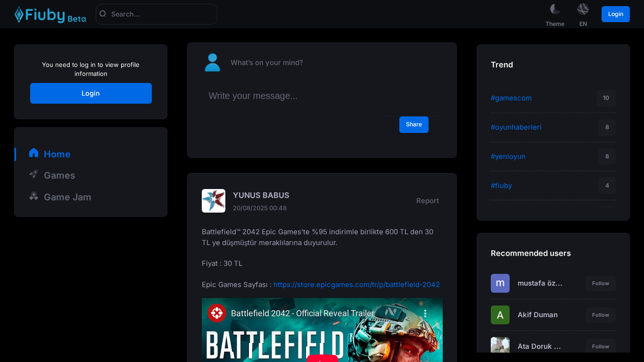Go to Games section
Viewport: 644px width, 362px height.
59,175
